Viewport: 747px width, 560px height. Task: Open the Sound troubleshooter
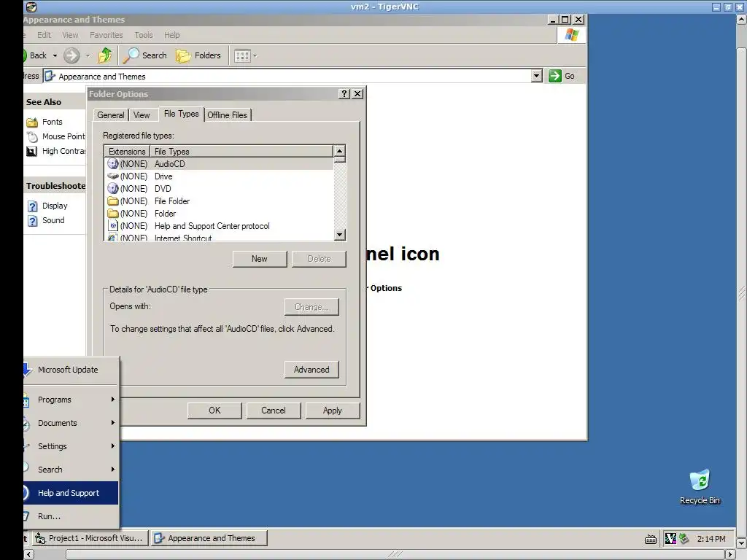53,220
